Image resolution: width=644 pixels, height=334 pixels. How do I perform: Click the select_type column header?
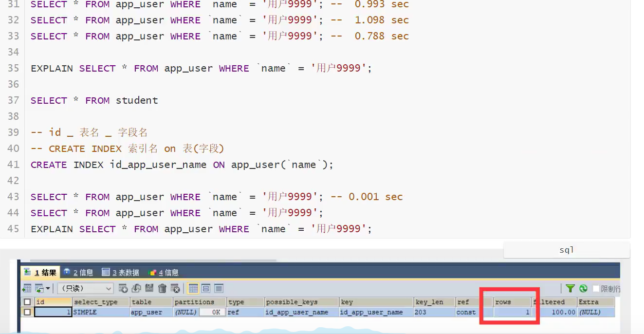(101, 302)
